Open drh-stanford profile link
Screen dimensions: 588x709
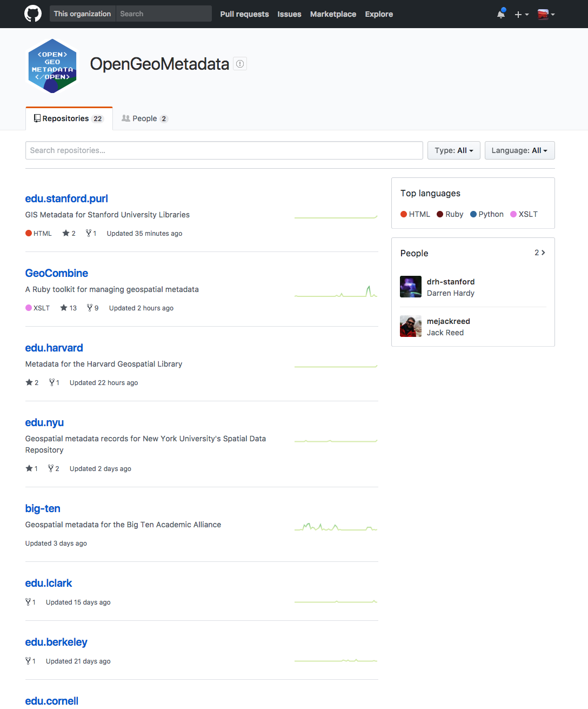tap(451, 282)
